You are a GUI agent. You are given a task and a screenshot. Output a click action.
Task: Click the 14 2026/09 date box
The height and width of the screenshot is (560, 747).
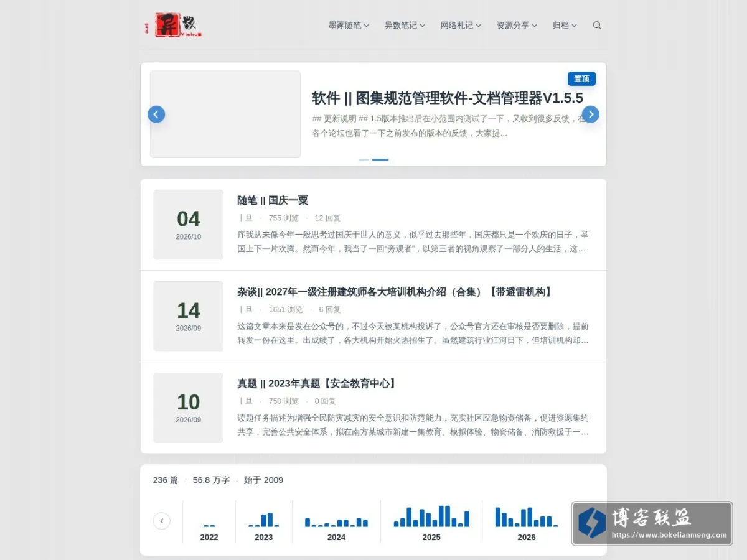[189, 316]
